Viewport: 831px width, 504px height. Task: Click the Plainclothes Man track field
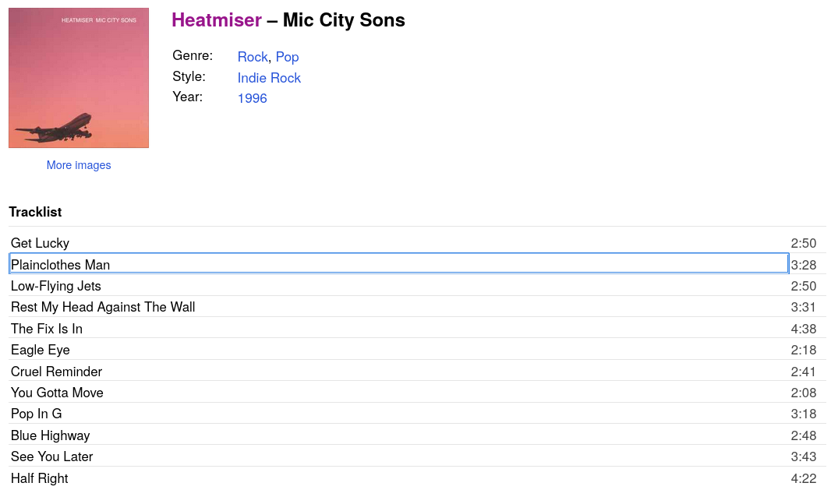(398, 264)
